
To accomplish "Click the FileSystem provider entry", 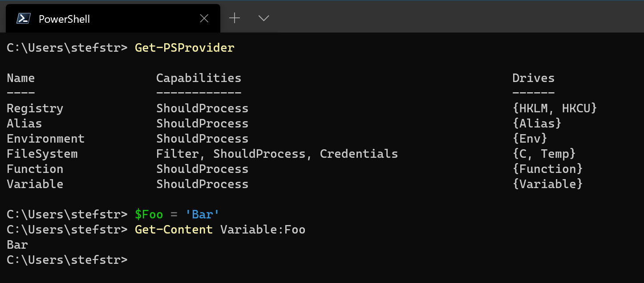I will [x=42, y=153].
